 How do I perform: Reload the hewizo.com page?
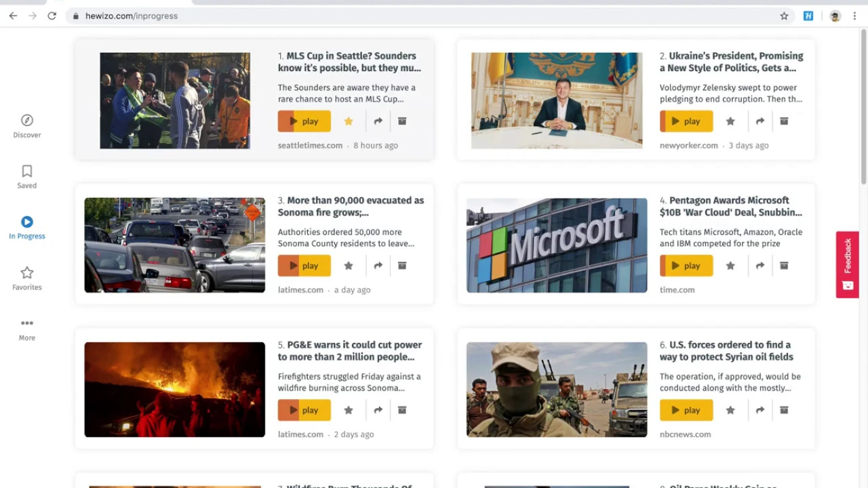coord(52,16)
